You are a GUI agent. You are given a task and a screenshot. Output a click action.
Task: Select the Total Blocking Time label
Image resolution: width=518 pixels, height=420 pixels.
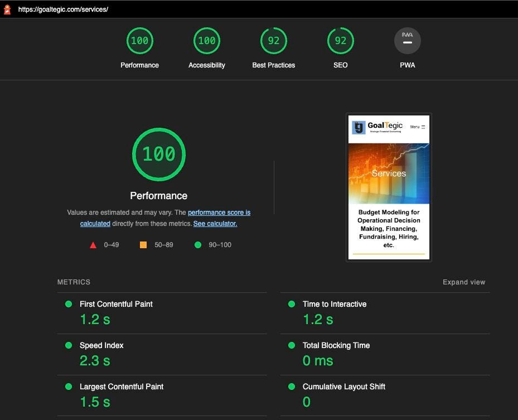336,345
